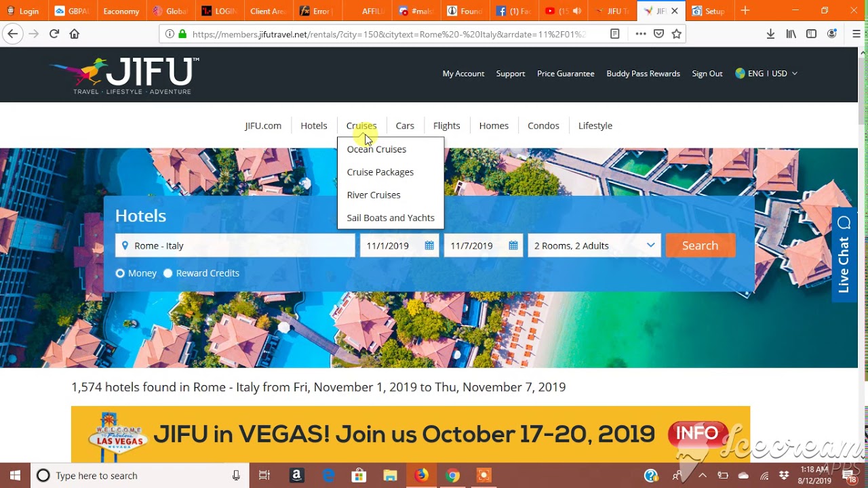Viewport: 868px width, 488px height.
Task: Switch to the Client Area browser tab
Action: [x=267, y=11]
